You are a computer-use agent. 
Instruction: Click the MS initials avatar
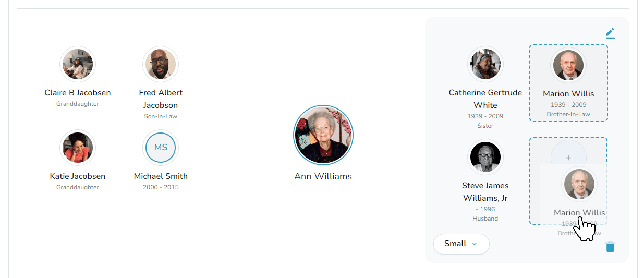[x=161, y=148]
